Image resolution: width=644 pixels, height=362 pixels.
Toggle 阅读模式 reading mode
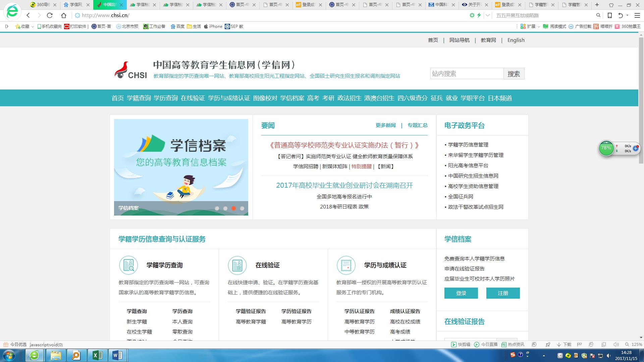pyautogui.click(x=554, y=26)
